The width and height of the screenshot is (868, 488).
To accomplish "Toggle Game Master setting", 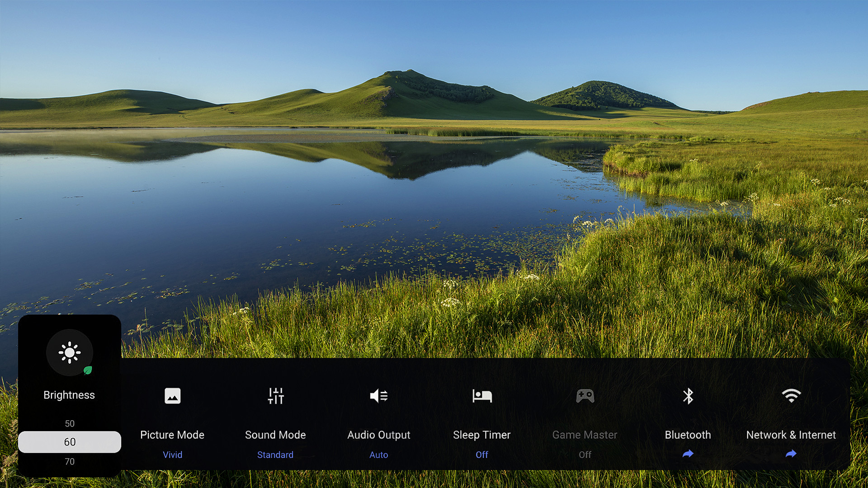I will coord(585,455).
